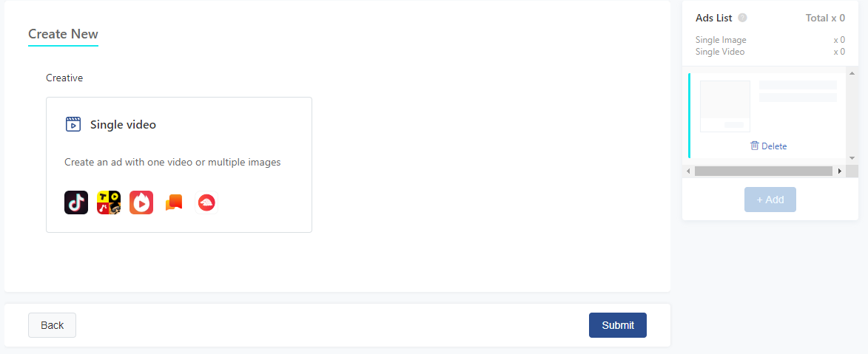Screen dimensions: 868x354
Task: Click the TikTok app icon
Action: tap(75, 202)
